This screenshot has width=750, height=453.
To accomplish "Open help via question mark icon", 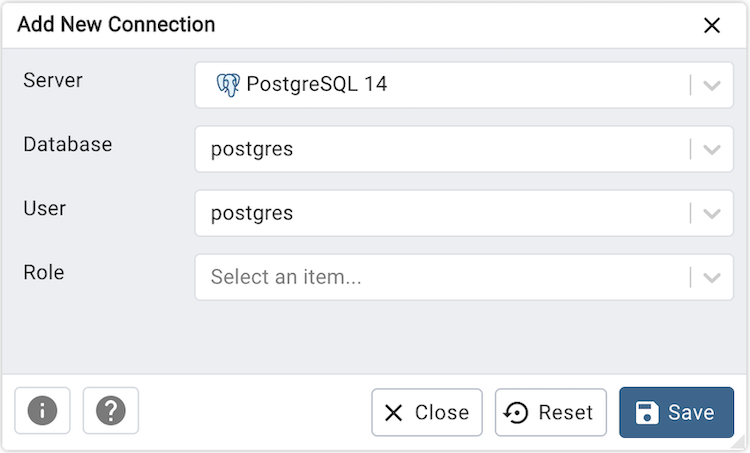I will [x=111, y=411].
